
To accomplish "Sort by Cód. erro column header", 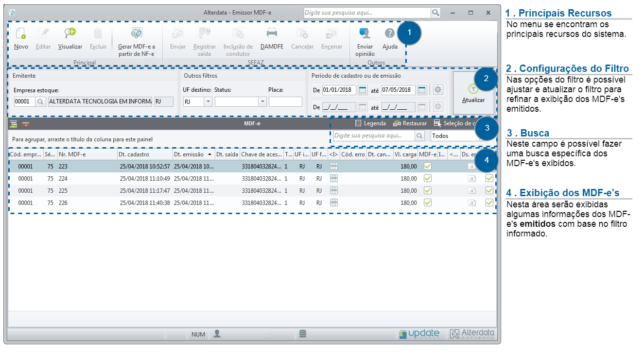I will 353,154.
